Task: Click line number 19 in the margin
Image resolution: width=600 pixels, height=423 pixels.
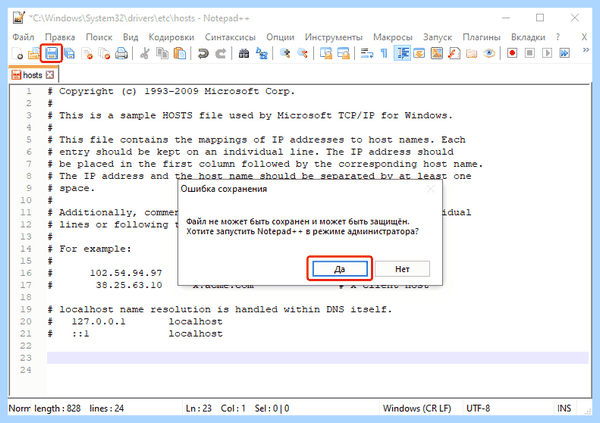Action: [x=26, y=309]
